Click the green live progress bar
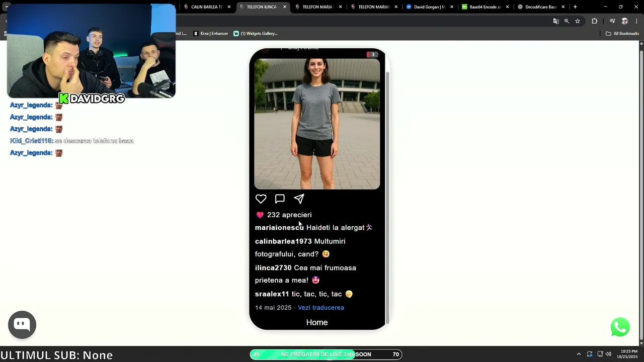The height and width of the screenshot is (362, 644). pyautogui.click(x=303, y=354)
